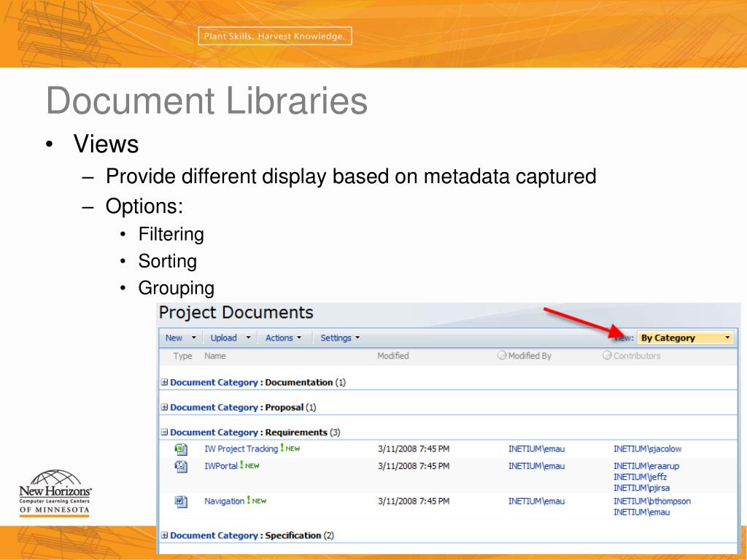
Task: Open the Settings menu
Action: coord(340,338)
